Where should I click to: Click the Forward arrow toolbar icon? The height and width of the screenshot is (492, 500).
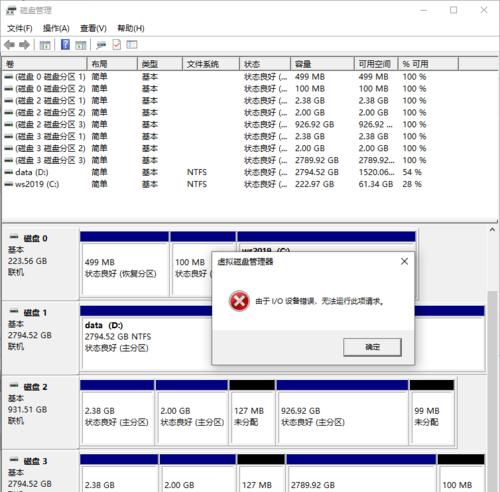24,45
